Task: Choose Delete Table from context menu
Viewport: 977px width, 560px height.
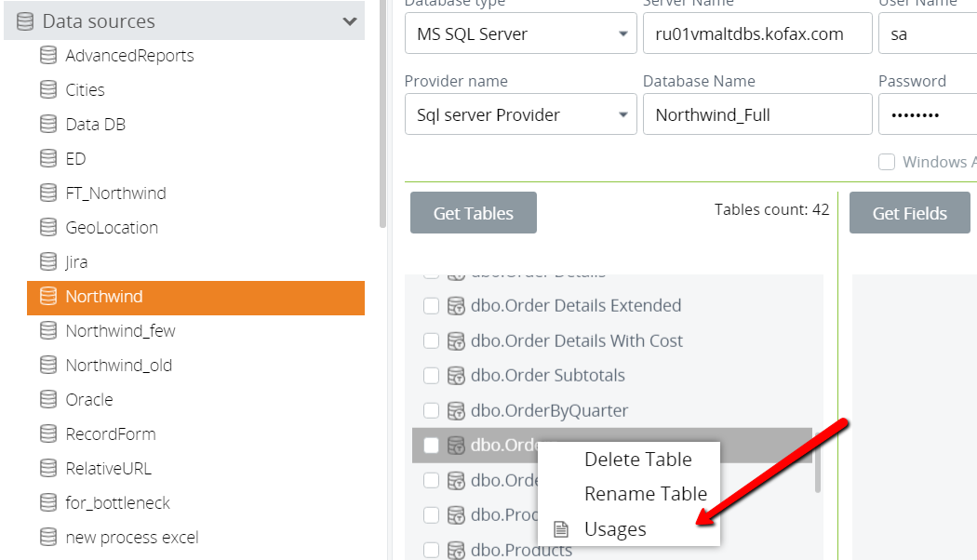Action: click(637, 460)
